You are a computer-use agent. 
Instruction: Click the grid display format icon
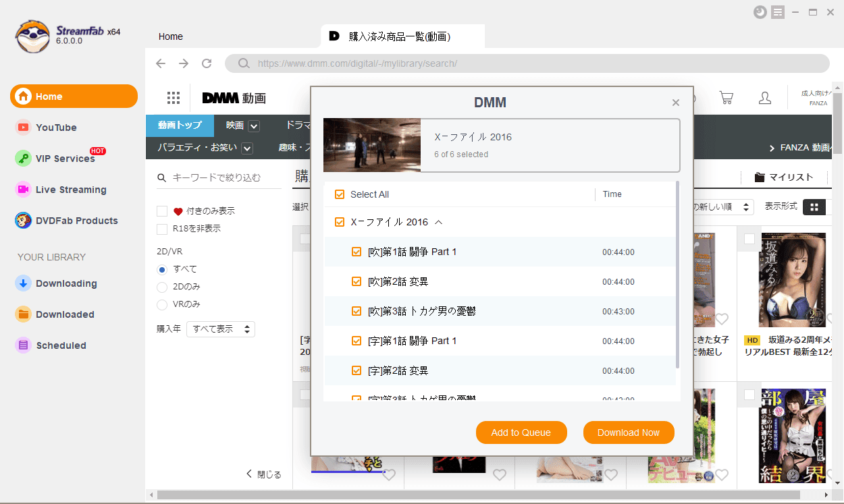click(814, 207)
